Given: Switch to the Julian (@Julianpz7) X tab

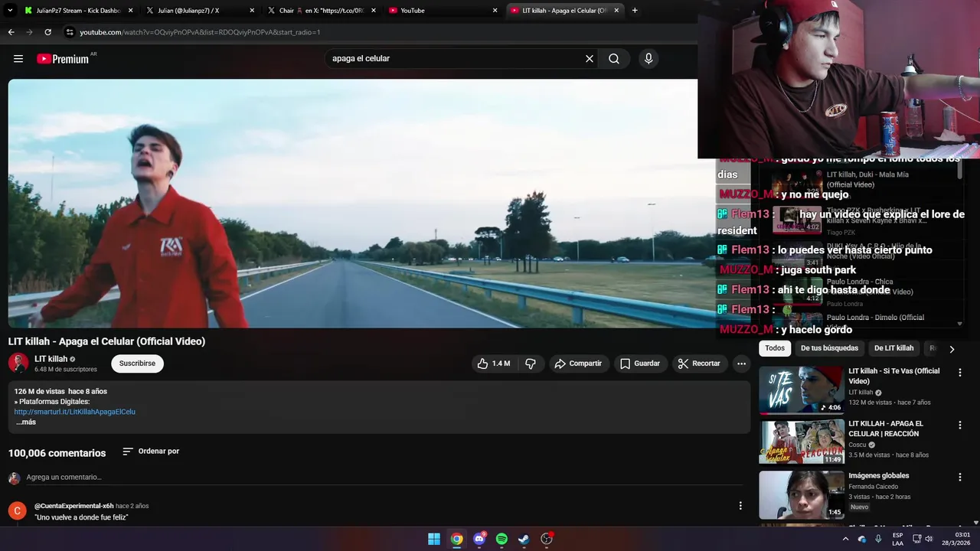Looking at the screenshot, I should click(x=199, y=11).
